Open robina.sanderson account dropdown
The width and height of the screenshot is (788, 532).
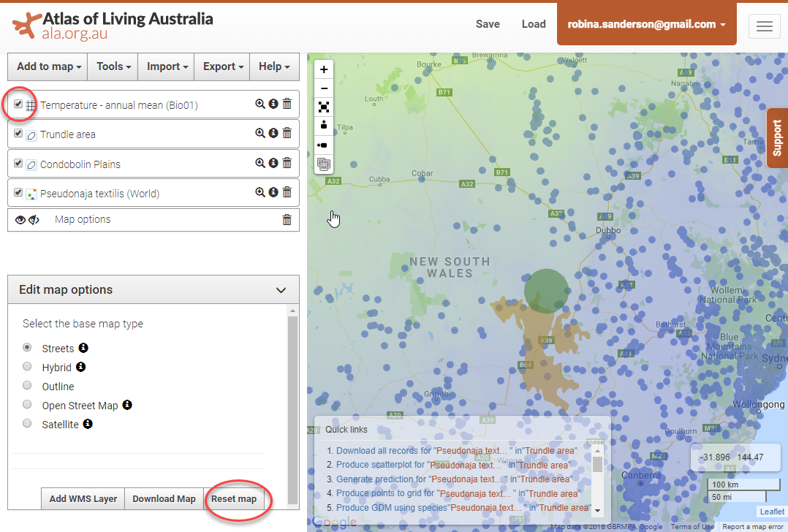pos(646,24)
